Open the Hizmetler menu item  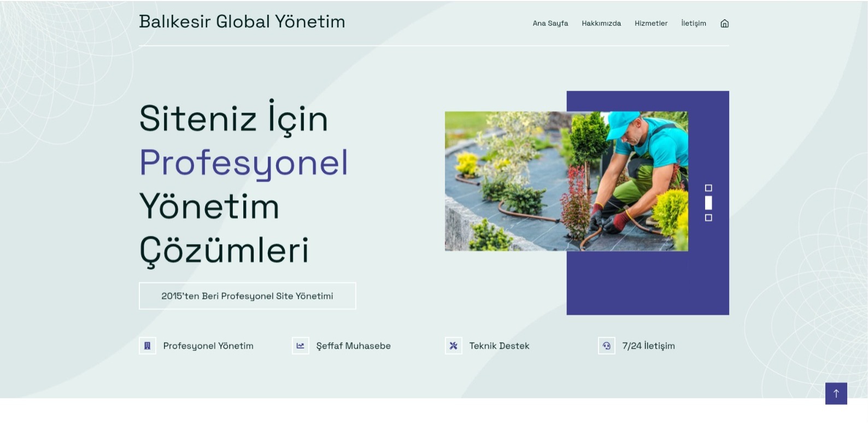click(651, 23)
